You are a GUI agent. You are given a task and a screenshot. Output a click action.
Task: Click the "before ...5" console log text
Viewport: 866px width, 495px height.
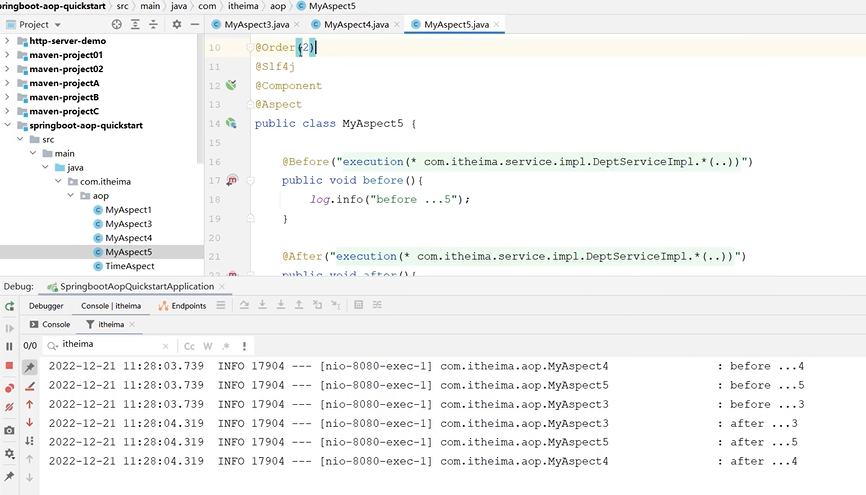click(x=767, y=385)
